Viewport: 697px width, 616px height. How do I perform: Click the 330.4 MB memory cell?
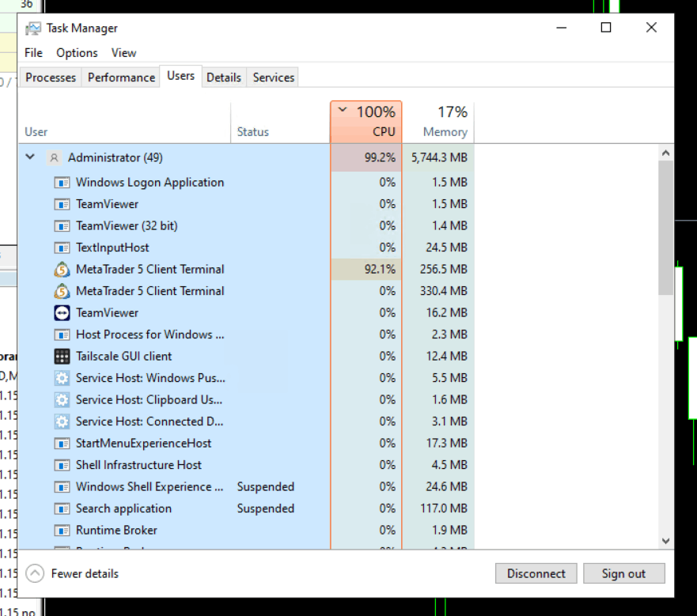(438, 291)
